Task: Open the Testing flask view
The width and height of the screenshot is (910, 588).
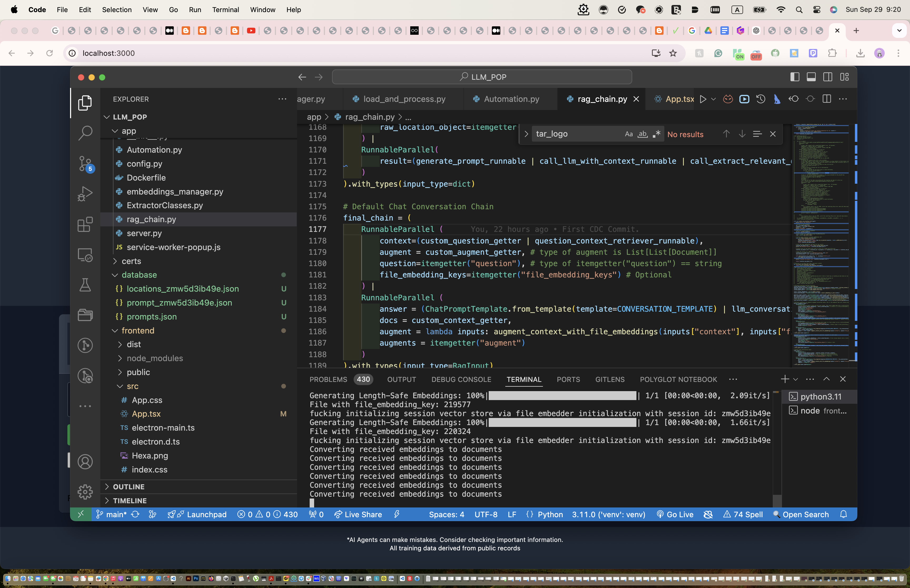Action: pyautogui.click(x=85, y=285)
